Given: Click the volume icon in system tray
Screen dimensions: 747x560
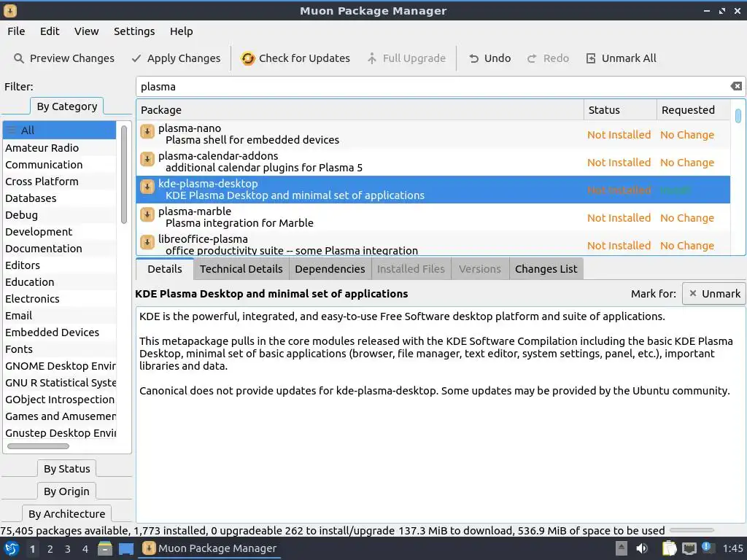Looking at the screenshot, I should pyautogui.click(x=642, y=548).
